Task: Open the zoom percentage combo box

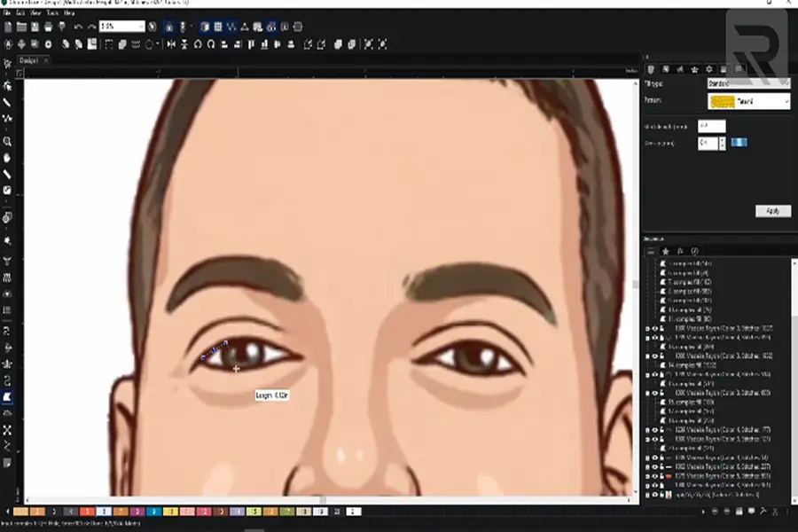Action: 122,27
